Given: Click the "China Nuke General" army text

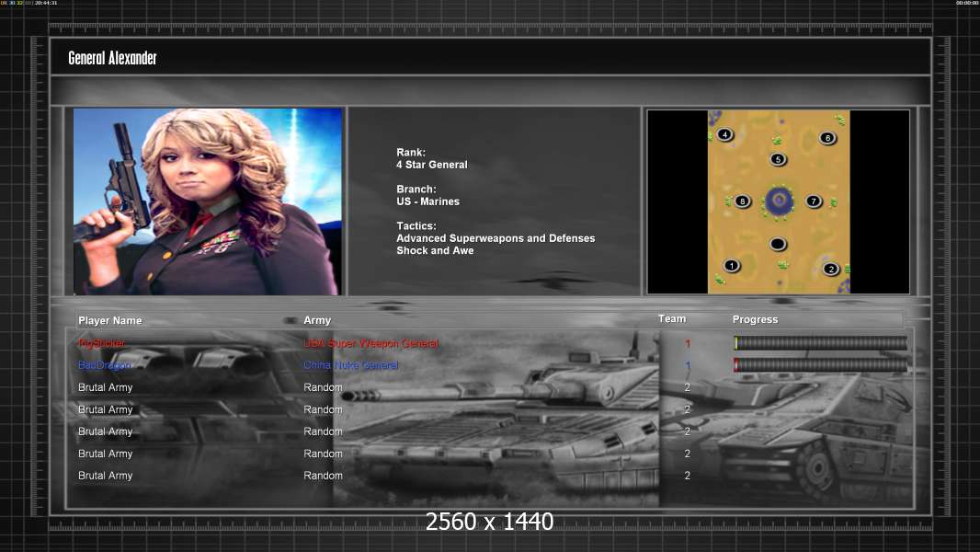Looking at the screenshot, I should pos(350,365).
